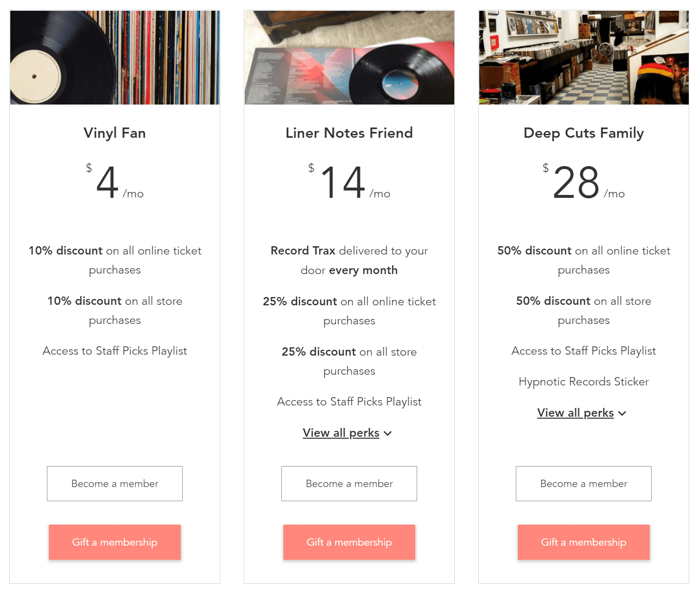Viewport: 700px width, 595px height.
Task: Gift a membership for the Liner Notes Friend tier
Action: click(x=349, y=542)
